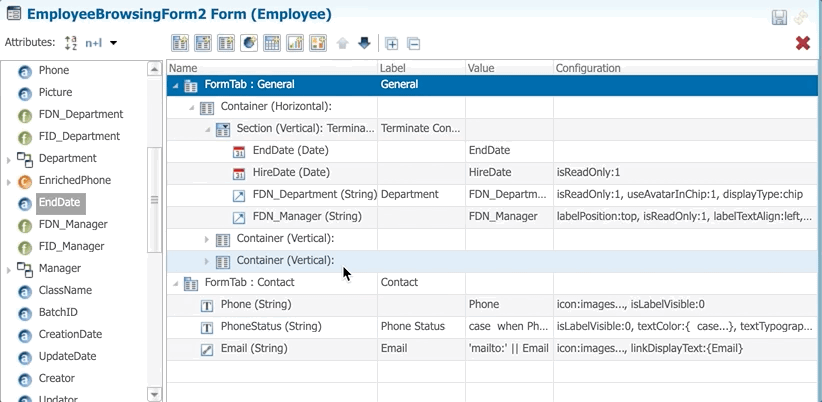
Task: Click the Configuration column header
Action: [588, 68]
